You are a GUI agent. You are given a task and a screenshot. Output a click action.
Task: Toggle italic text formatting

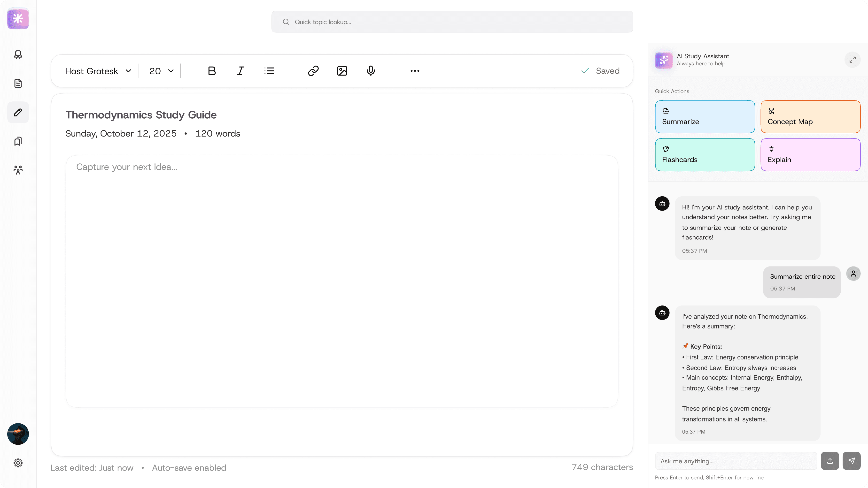[240, 71]
